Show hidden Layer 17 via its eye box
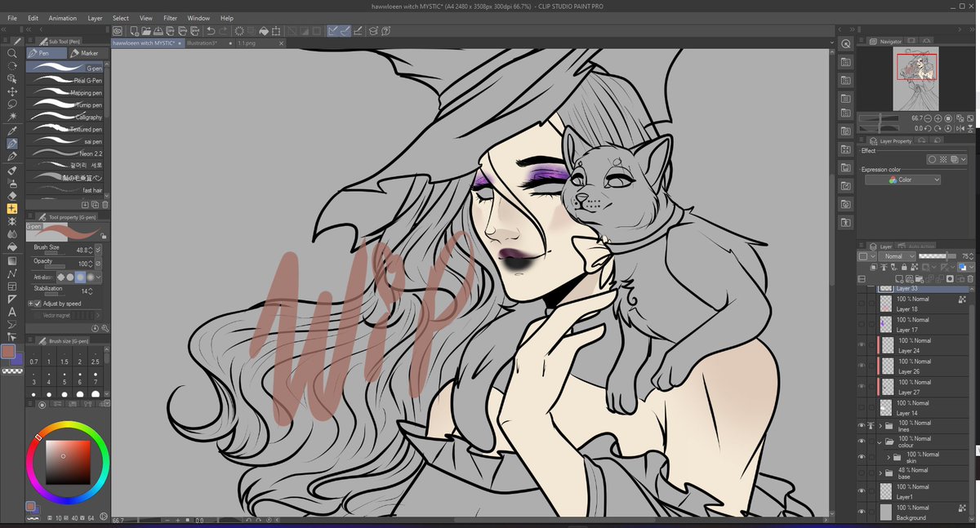The height and width of the screenshot is (528, 980). (862, 325)
